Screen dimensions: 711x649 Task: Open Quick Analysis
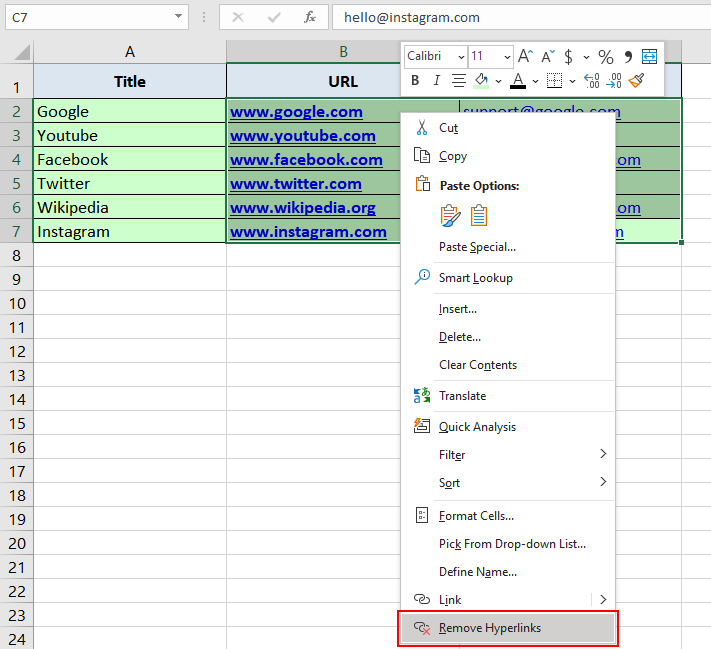(508, 427)
